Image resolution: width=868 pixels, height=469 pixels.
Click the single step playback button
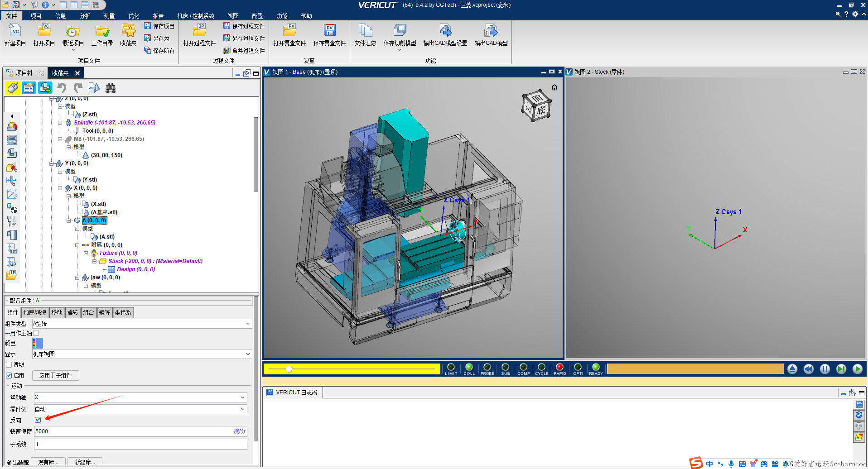(841, 369)
